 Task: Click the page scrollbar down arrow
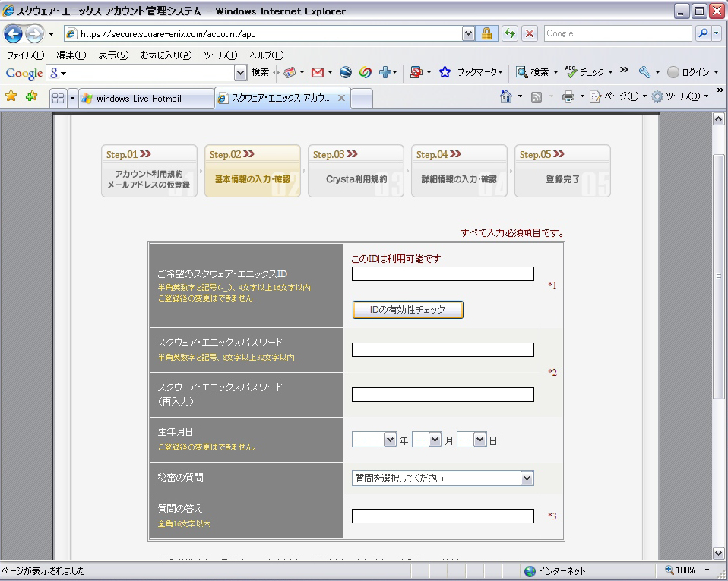click(x=718, y=553)
